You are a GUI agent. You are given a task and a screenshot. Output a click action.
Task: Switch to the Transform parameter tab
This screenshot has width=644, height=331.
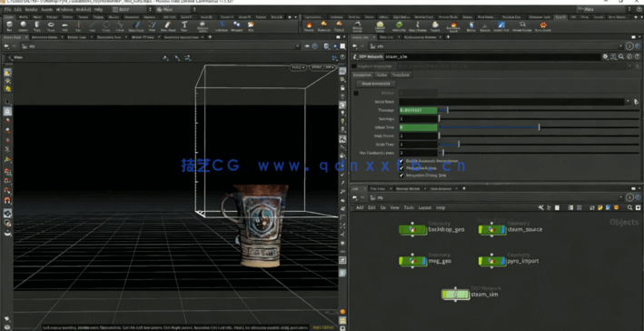(400, 75)
